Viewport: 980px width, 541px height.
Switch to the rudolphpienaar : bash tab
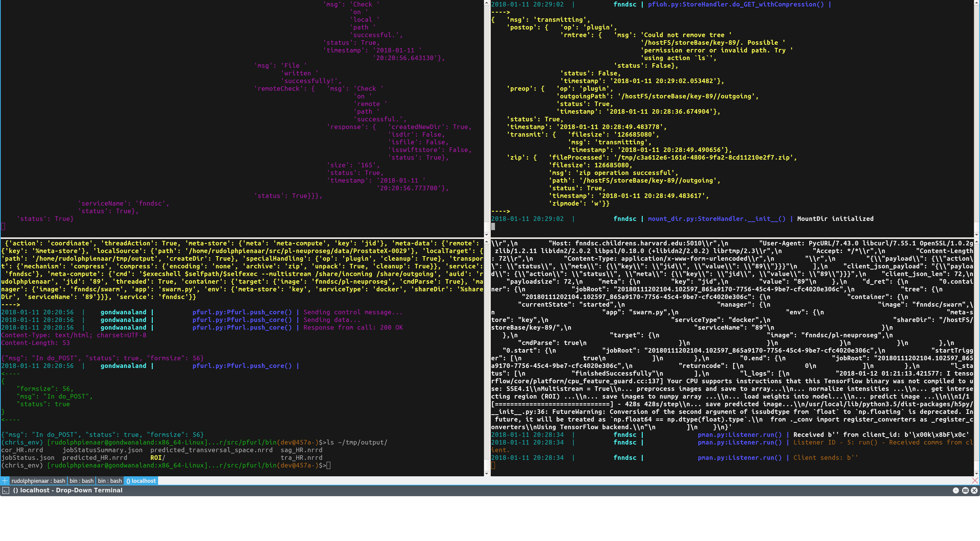[38, 481]
